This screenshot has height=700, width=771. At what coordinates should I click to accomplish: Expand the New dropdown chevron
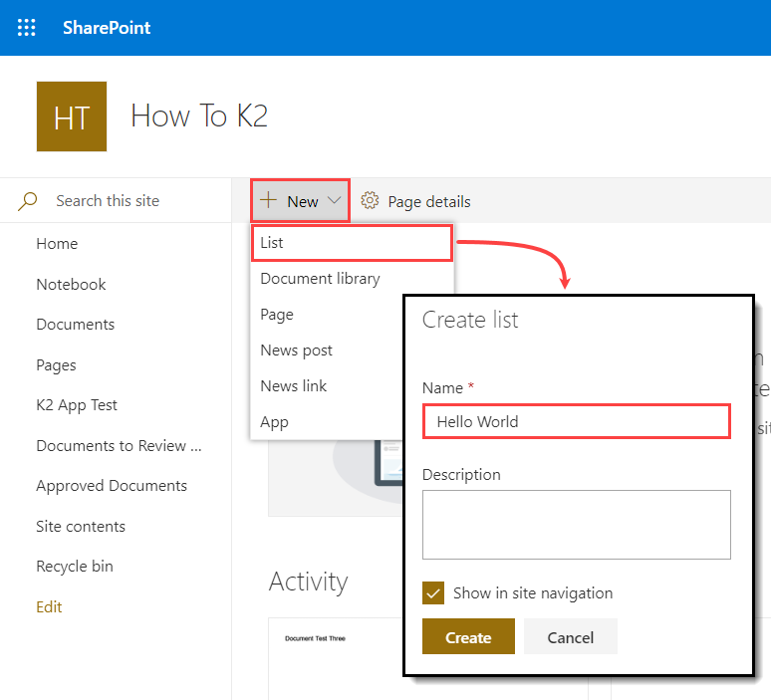(334, 201)
